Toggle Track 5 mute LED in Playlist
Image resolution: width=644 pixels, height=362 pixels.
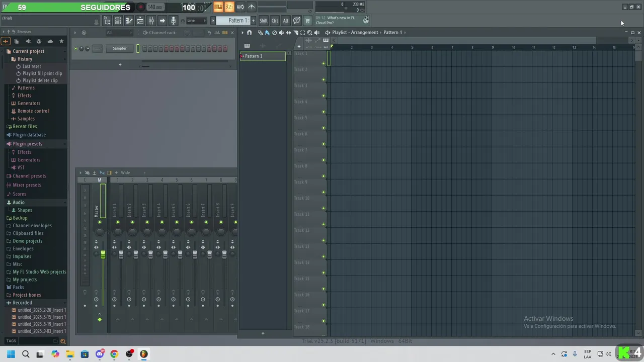pyautogui.click(x=324, y=128)
